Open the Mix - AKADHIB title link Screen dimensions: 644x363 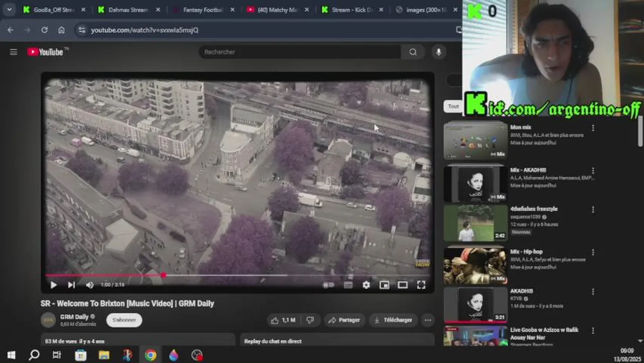point(528,170)
